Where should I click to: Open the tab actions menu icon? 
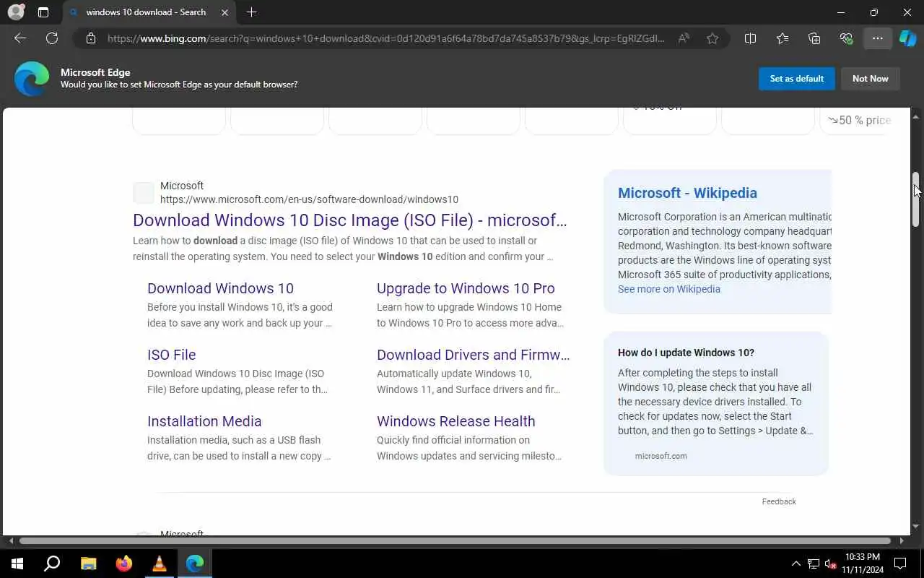pos(43,12)
